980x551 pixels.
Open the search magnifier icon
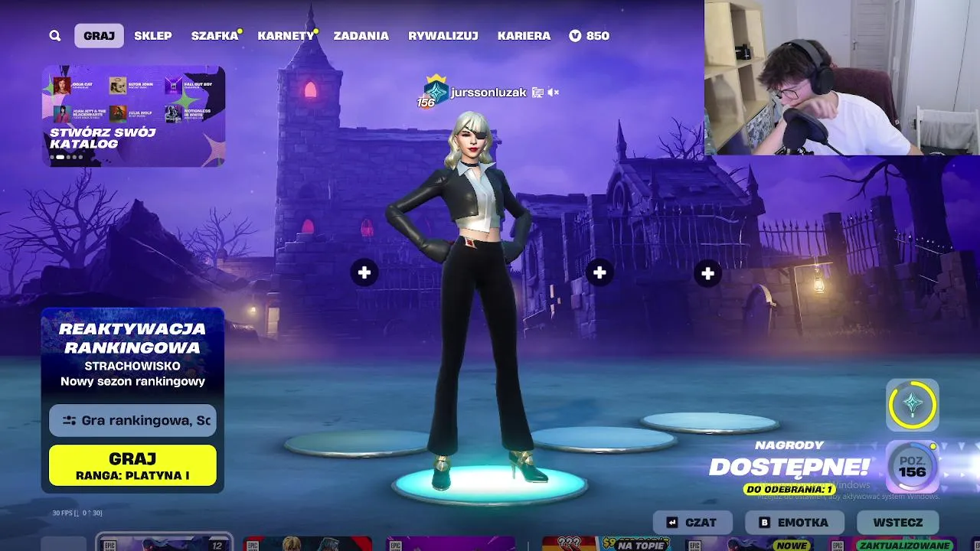(54, 36)
